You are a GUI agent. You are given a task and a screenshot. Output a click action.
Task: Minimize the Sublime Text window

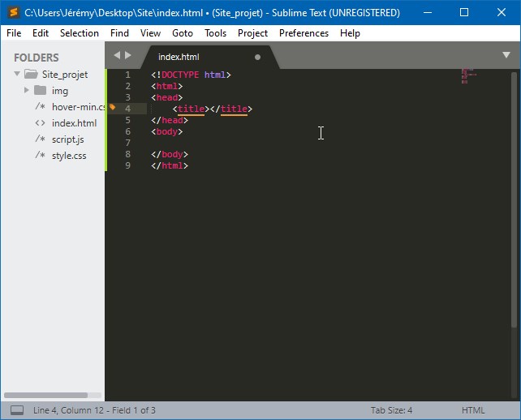click(x=428, y=13)
